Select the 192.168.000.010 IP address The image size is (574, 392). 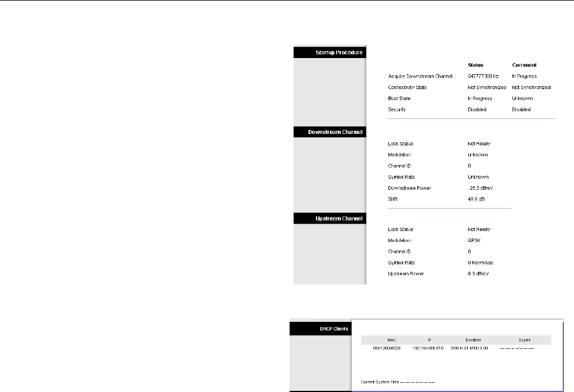point(428,348)
